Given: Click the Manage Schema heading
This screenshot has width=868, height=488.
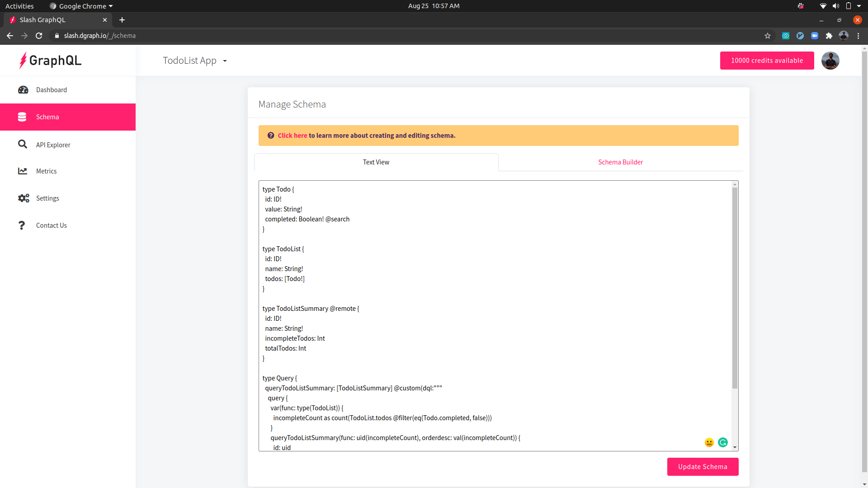Looking at the screenshot, I should 292,104.
